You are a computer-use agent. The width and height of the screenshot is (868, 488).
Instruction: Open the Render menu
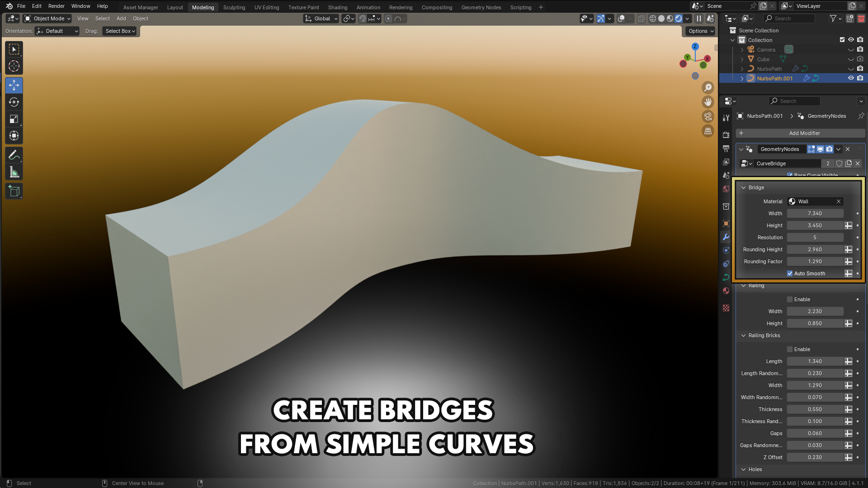(x=57, y=6)
